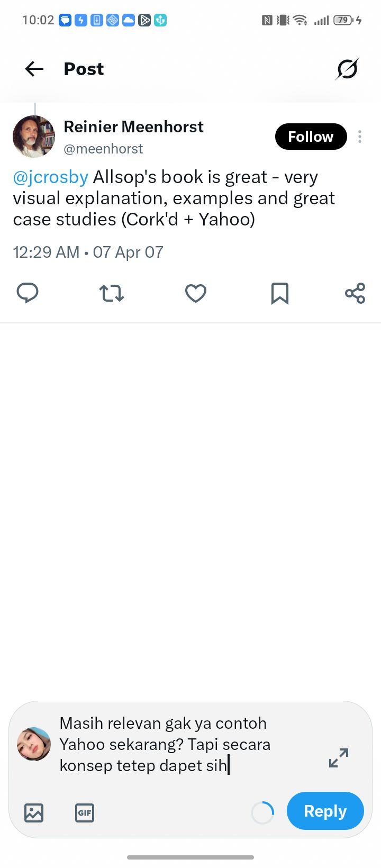381x868 pixels.
Task: View Reinier Meenhorst's profile picture
Action: [34, 137]
